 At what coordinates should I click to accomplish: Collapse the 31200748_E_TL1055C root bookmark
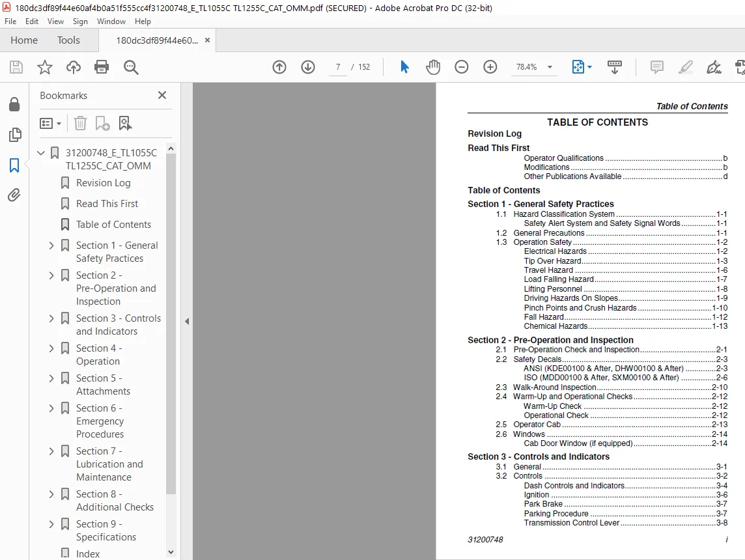click(x=41, y=153)
